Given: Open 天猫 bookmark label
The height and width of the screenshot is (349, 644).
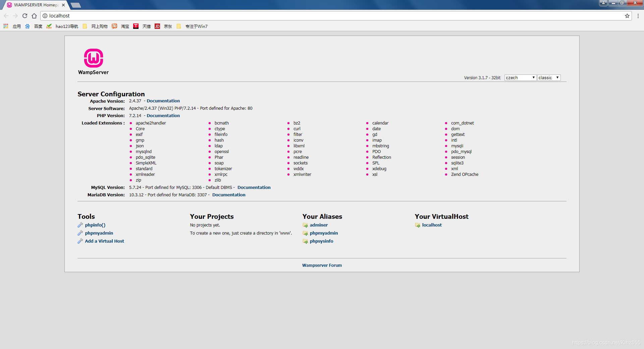Looking at the screenshot, I should click(146, 26).
